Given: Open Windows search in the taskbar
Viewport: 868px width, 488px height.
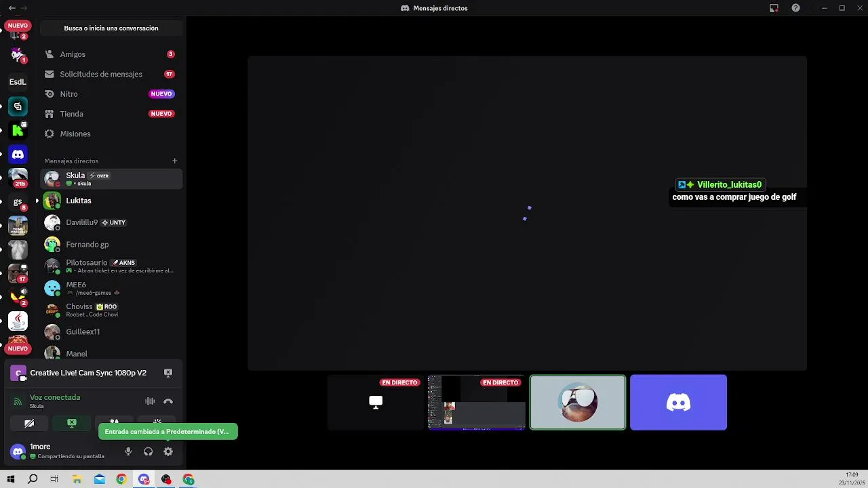Looking at the screenshot, I should coord(33,479).
